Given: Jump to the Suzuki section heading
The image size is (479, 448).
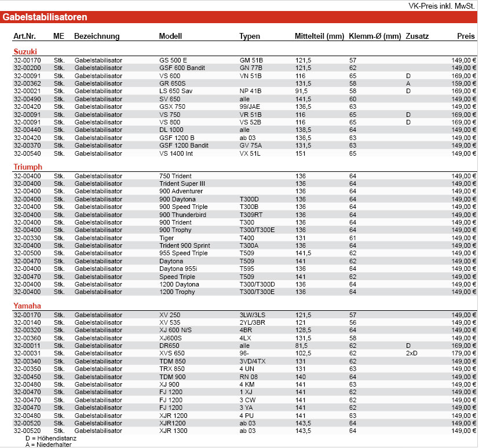Looking at the screenshot, I should (x=25, y=52).
